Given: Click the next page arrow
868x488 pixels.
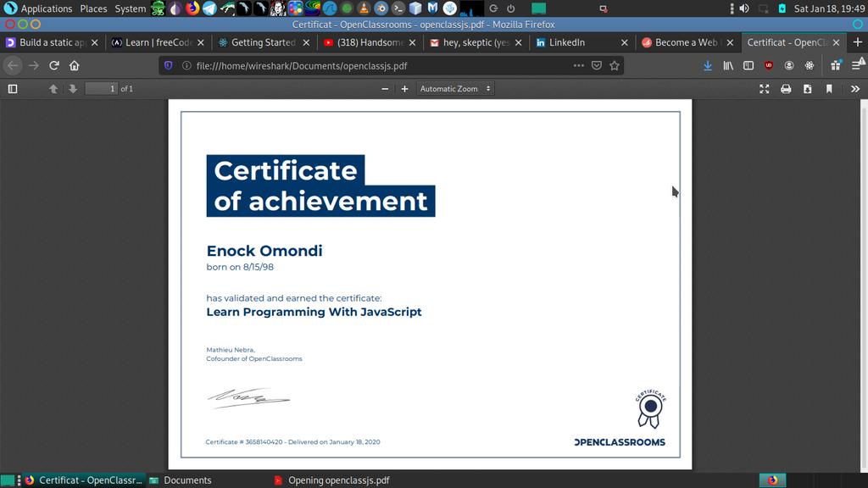Looking at the screenshot, I should pos(74,88).
